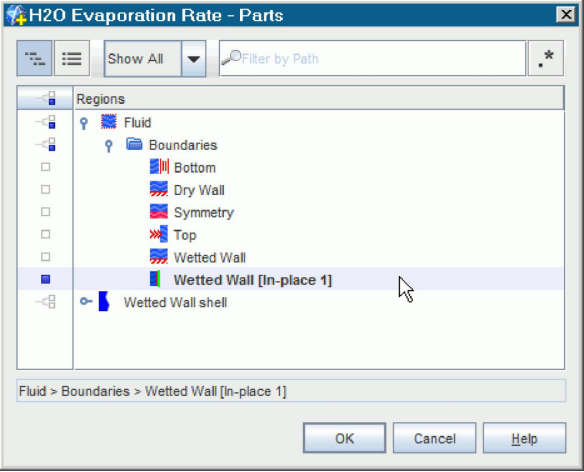584x472 pixels.
Task: Click the Fluid region icon
Action: click(x=108, y=122)
